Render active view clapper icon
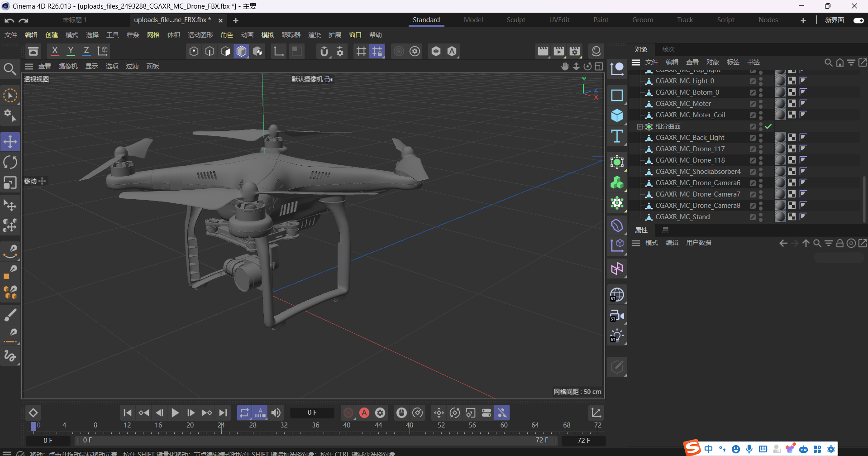This screenshot has width=868, height=456. click(x=543, y=51)
